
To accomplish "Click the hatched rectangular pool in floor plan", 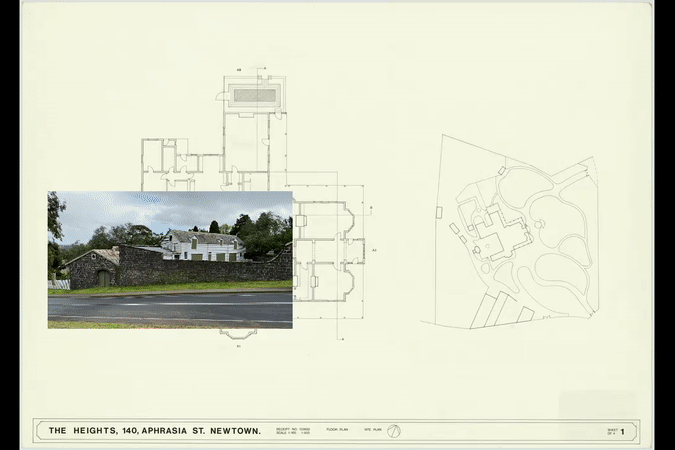I will click(254, 95).
